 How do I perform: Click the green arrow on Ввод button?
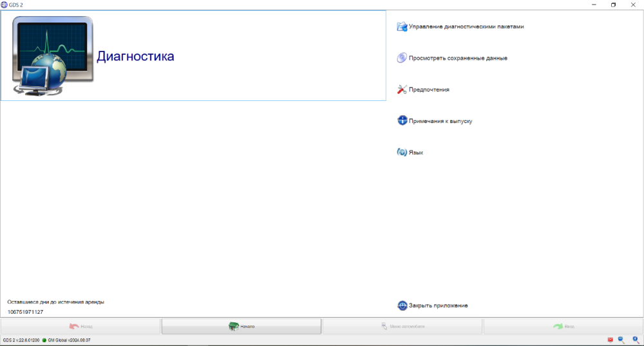[x=558, y=326]
